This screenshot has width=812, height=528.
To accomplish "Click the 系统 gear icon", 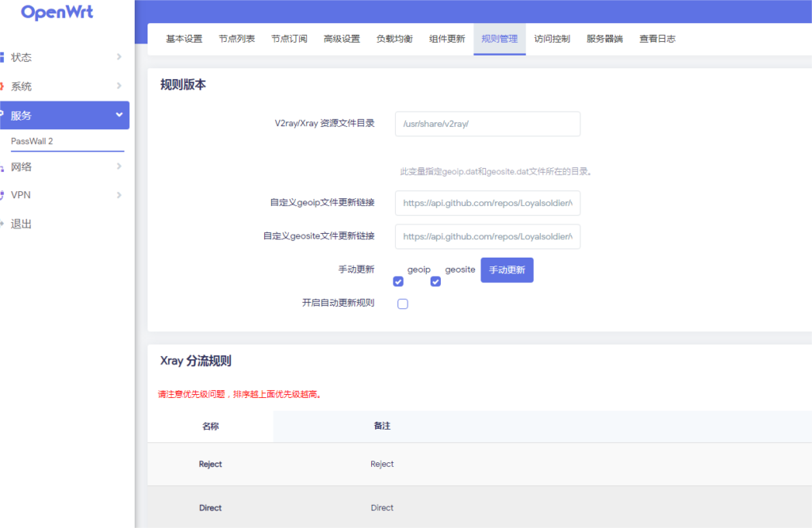I will tap(2, 86).
